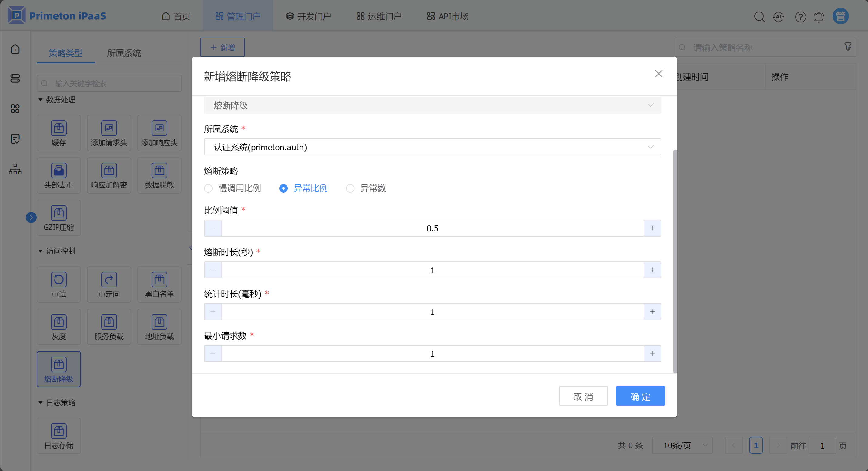Select the 异常比例 radio option
Viewport: 868px width, 471px height.
(x=283, y=188)
